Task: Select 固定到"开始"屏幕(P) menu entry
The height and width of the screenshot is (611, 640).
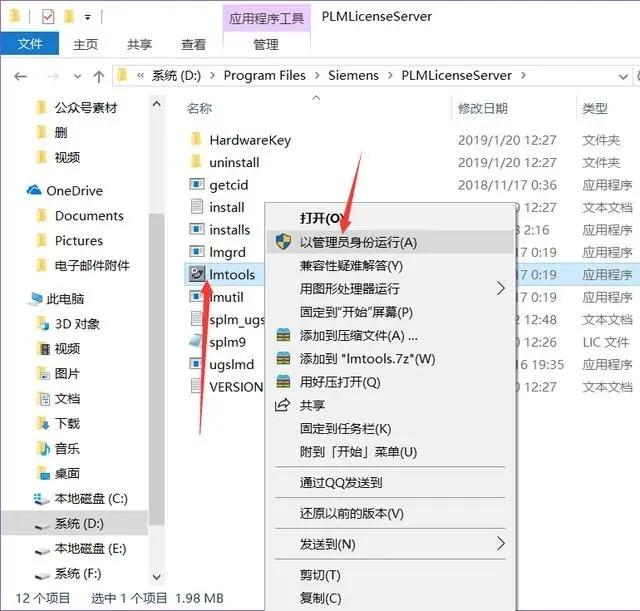Action: 390,312
